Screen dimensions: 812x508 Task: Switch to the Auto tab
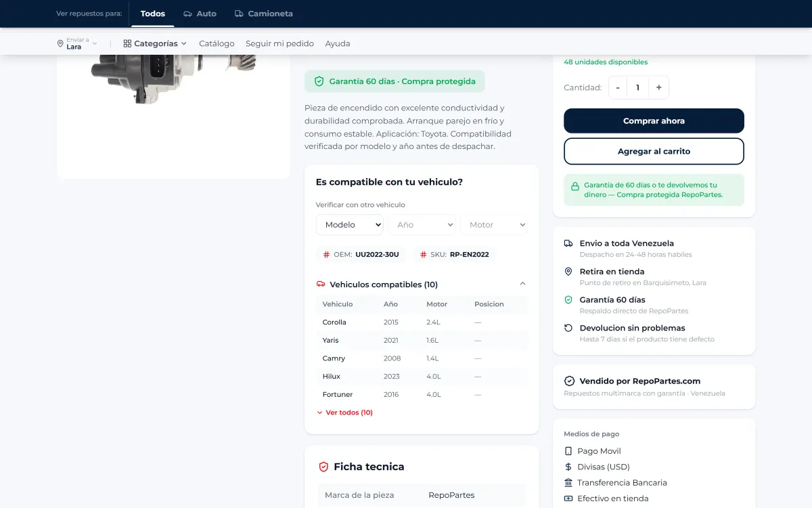[x=200, y=14]
